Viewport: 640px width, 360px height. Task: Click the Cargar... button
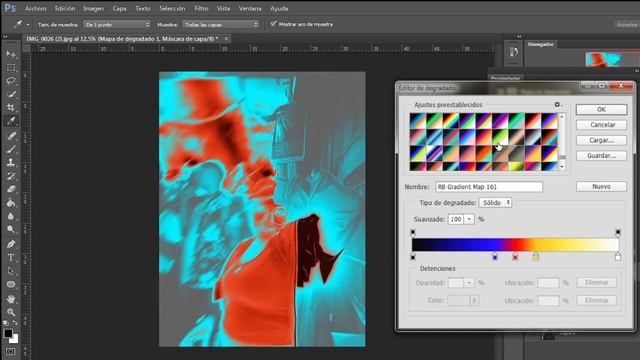(601, 140)
